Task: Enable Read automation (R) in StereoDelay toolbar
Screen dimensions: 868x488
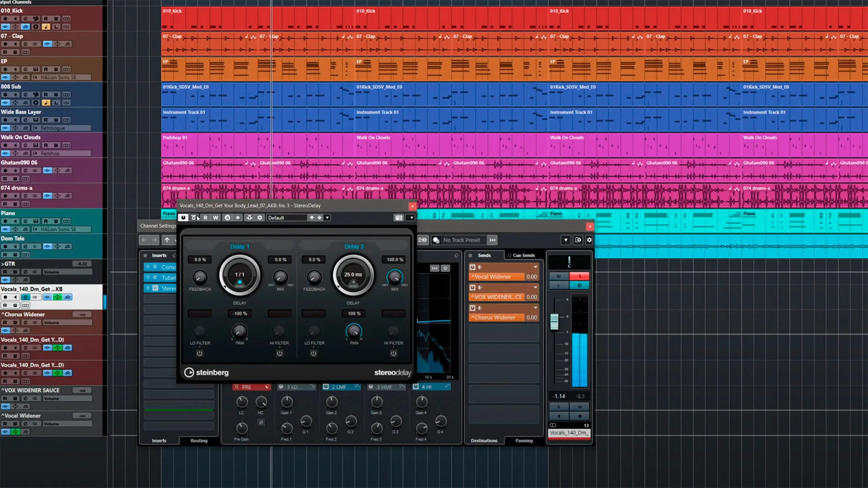Action: coord(206,218)
